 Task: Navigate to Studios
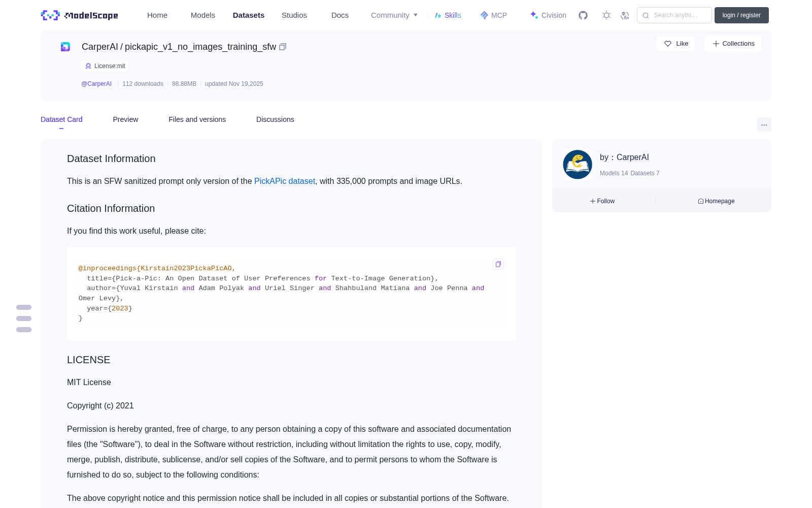294,15
